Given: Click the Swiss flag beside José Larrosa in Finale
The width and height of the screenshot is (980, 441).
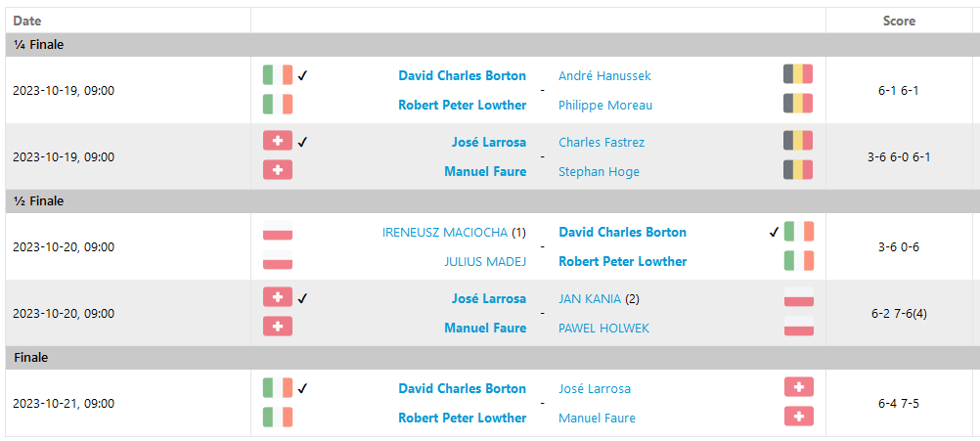Looking at the screenshot, I should point(798,387).
